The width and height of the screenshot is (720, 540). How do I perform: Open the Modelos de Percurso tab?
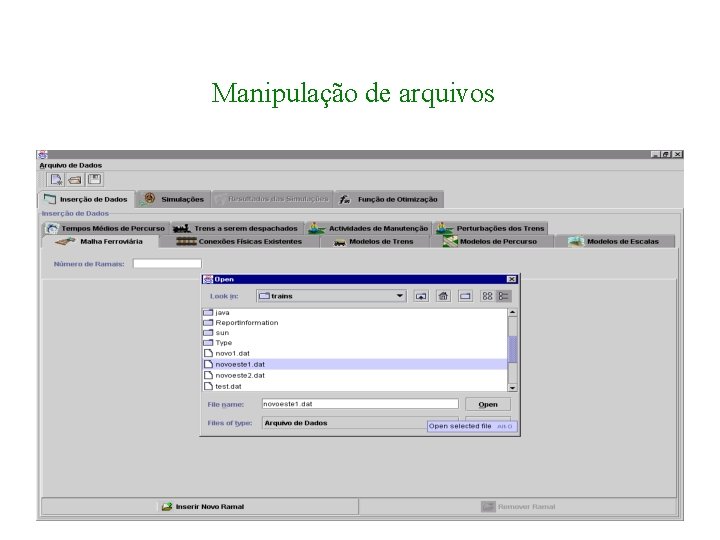pyautogui.click(x=491, y=242)
